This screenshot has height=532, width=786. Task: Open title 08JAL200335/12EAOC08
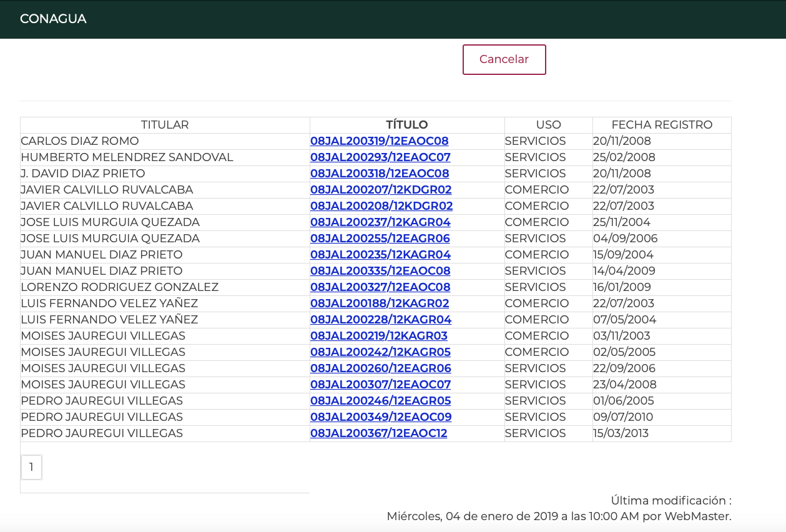pos(380,271)
